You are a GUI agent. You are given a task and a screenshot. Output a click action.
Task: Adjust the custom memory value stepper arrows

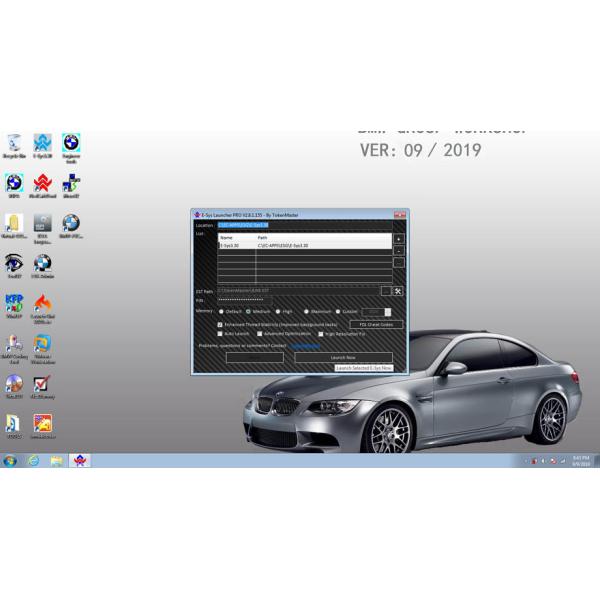(388, 312)
